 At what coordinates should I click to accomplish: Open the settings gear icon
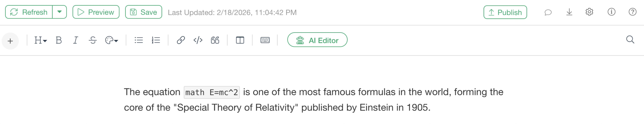coord(589,12)
